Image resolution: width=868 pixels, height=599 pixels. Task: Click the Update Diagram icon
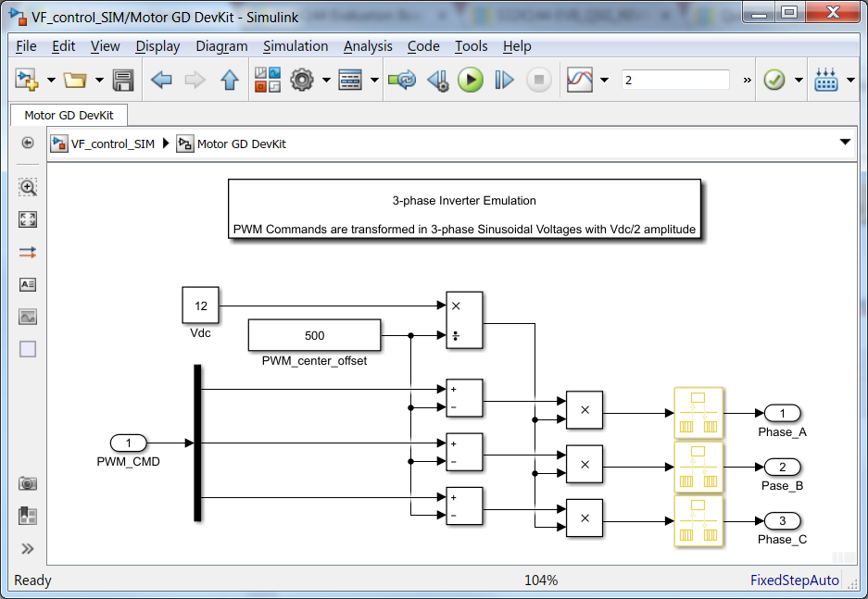[x=402, y=81]
